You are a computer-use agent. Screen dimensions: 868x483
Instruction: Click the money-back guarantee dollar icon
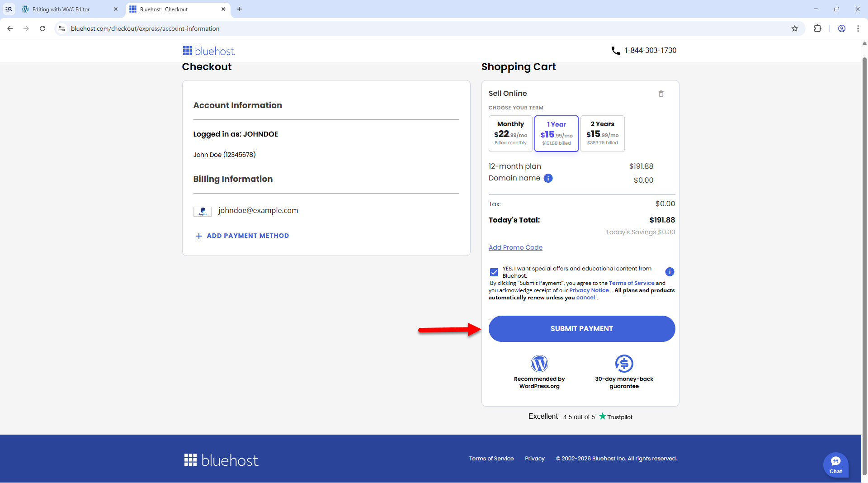pyautogui.click(x=624, y=364)
